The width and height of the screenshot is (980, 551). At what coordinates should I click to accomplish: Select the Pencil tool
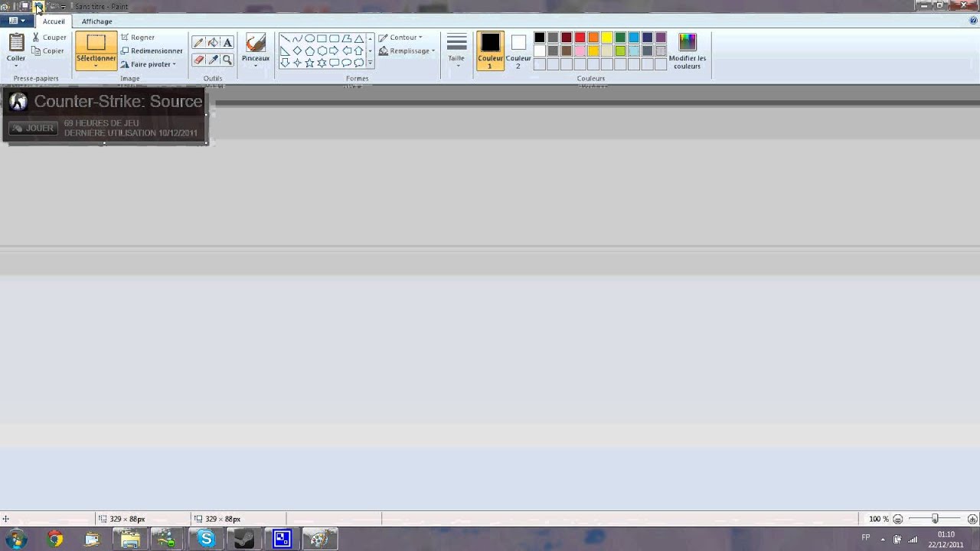tap(198, 43)
